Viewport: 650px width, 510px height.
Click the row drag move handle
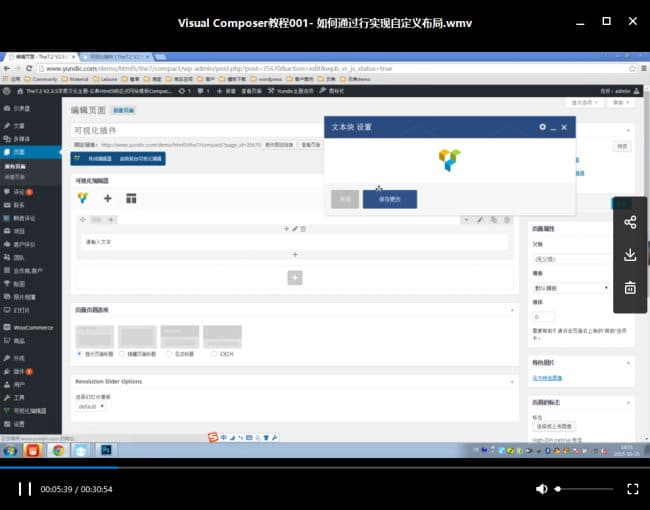(x=82, y=219)
